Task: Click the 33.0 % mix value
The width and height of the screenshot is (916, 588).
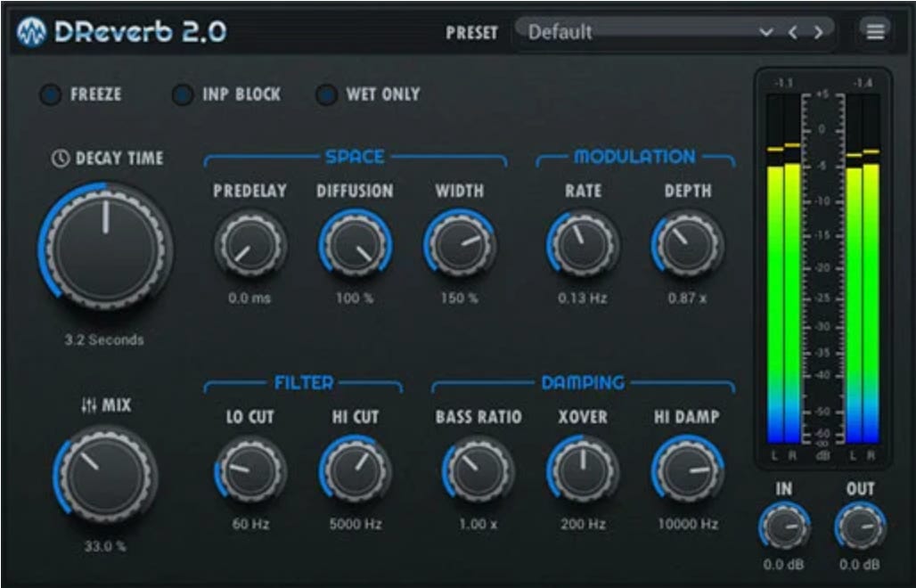Action: coord(105,546)
